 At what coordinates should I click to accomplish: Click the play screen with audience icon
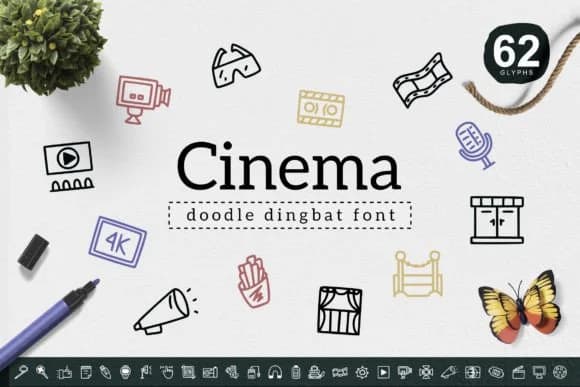pyautogui.click(x=68, y=166)
